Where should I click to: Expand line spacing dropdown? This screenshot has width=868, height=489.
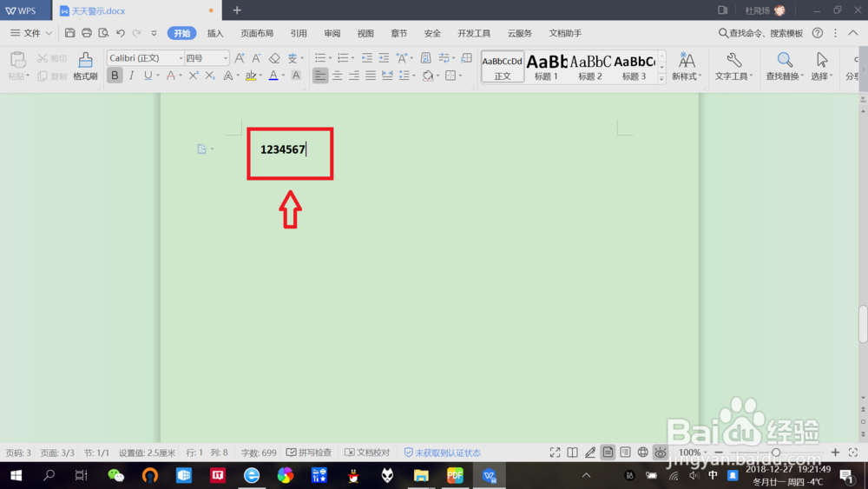click(413, 76)
